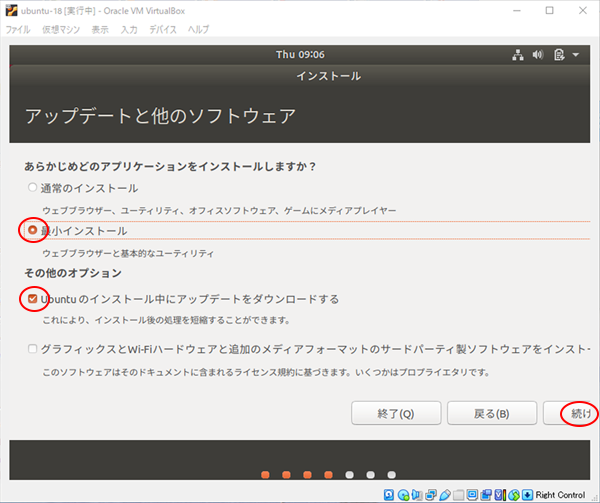Viewport: 600px width, 503px height.
Task: Open the optical drive icon in the status bar
Action: coord(403,495)
